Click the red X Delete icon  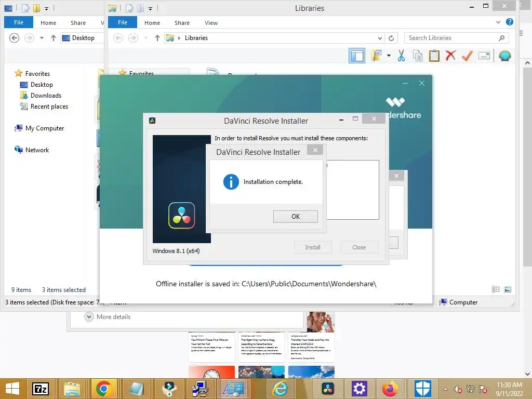450,56
